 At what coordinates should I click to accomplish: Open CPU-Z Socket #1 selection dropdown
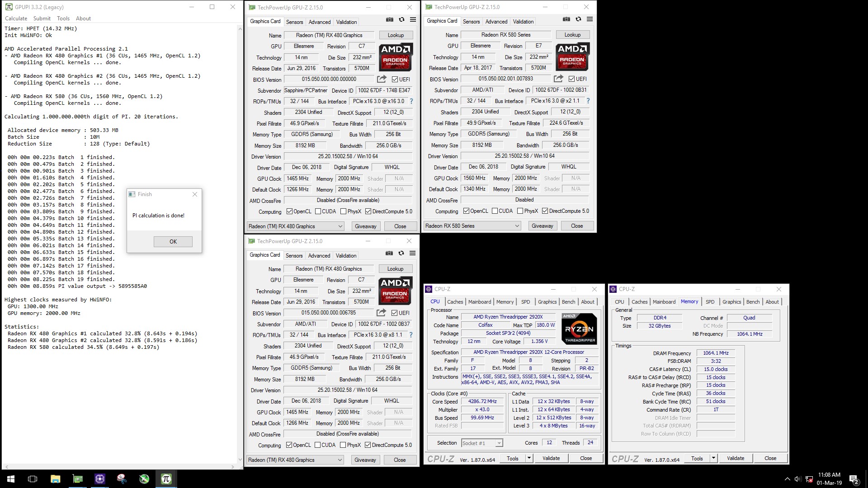coord(481,443)
